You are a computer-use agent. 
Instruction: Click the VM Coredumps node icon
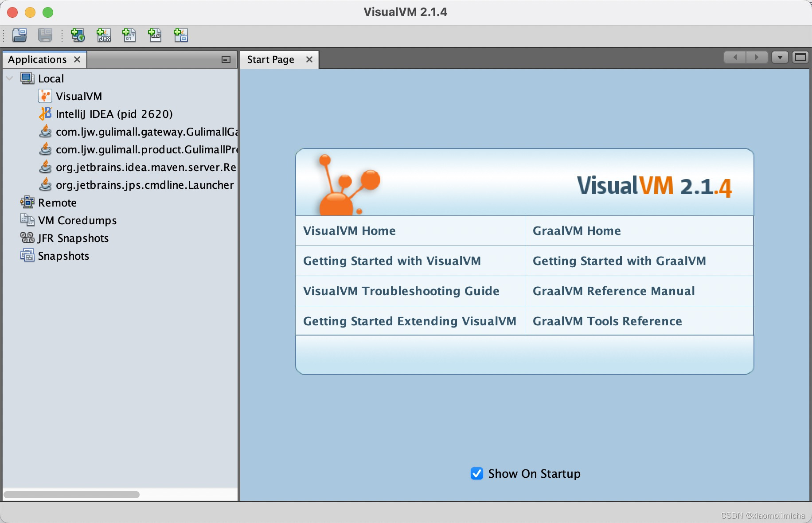click(27, 220)
